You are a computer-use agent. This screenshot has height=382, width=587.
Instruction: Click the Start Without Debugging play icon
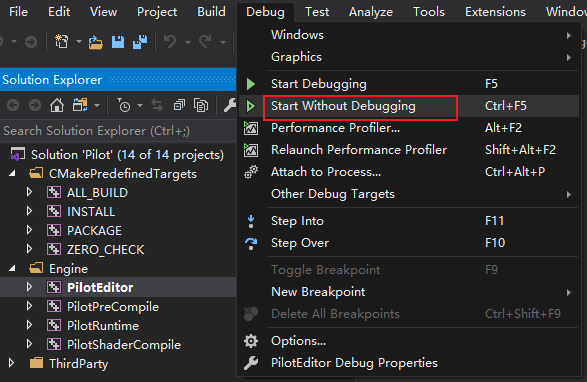250,106
